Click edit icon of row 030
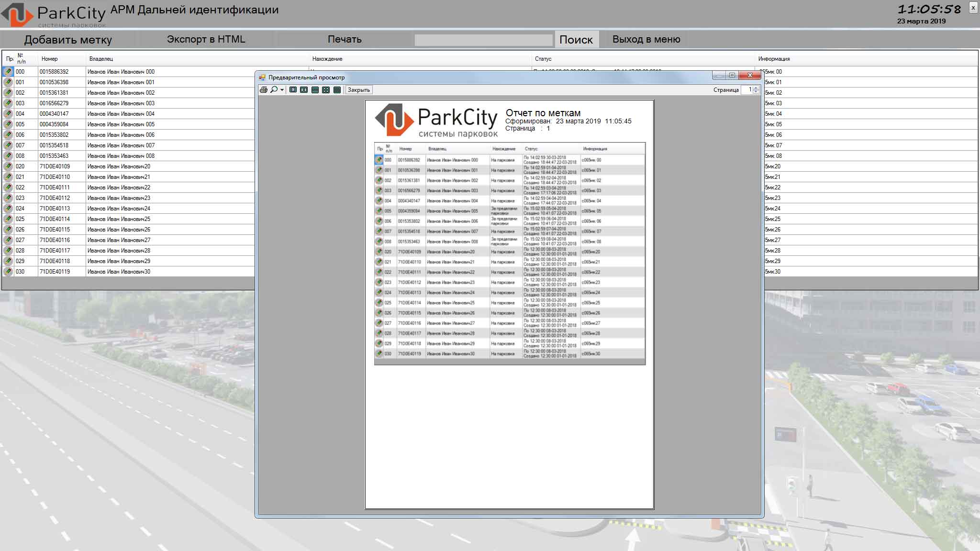 click(x=8, y=272)
